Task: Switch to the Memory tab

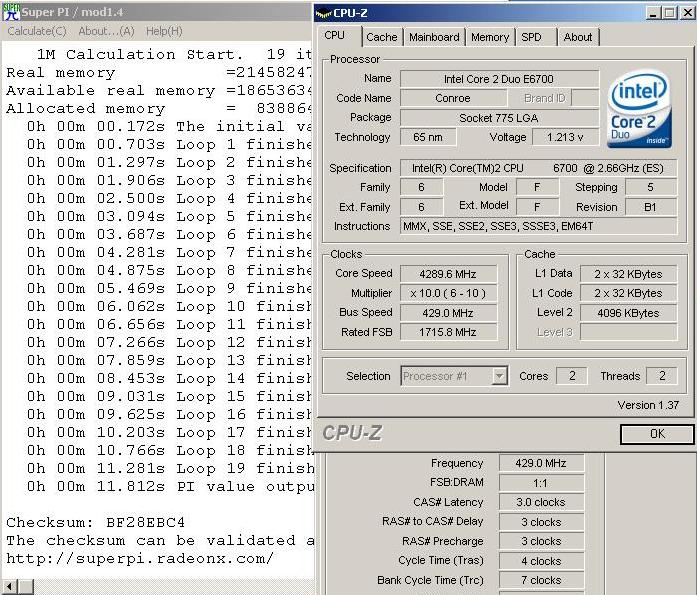Action: 490,37
